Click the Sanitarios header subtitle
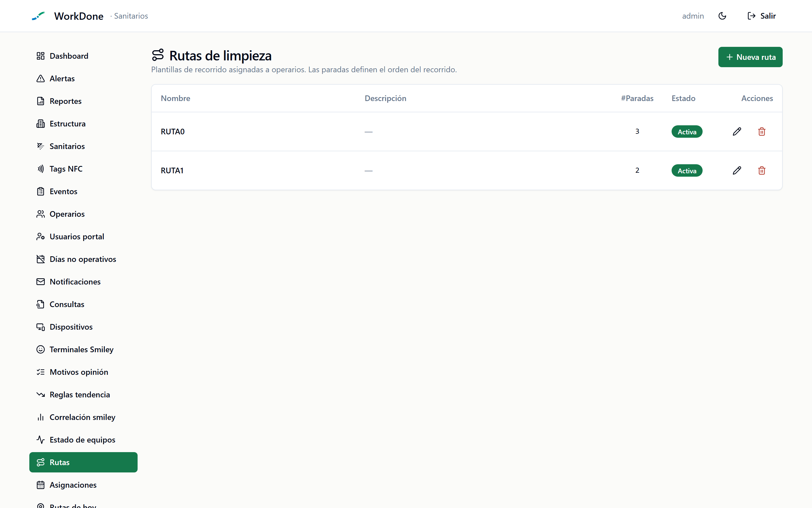Image resolution: width=812 pixels, height=508 pixels. 131,16
